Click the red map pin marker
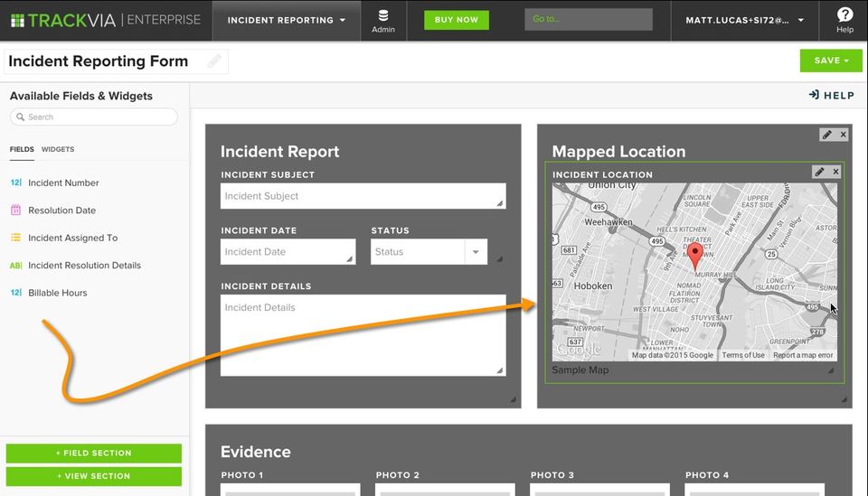 click(x=694, y=256)
